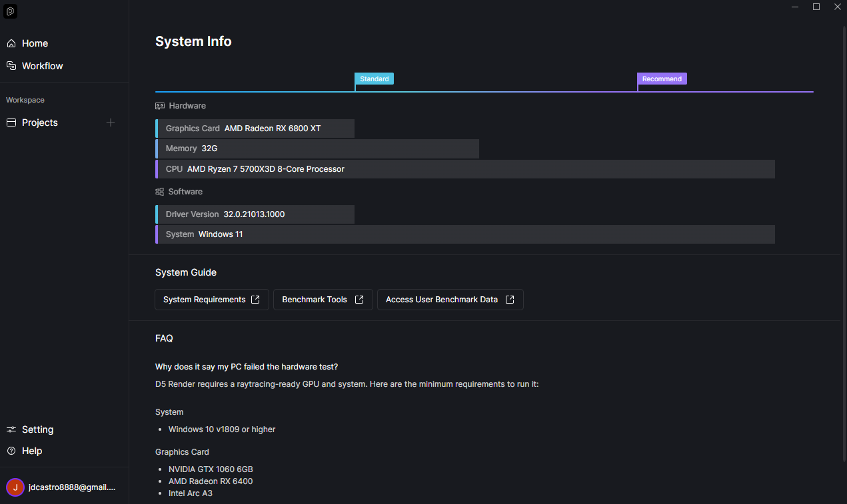Select the CPU AMD Ryzen 7 row

[465, 169]
